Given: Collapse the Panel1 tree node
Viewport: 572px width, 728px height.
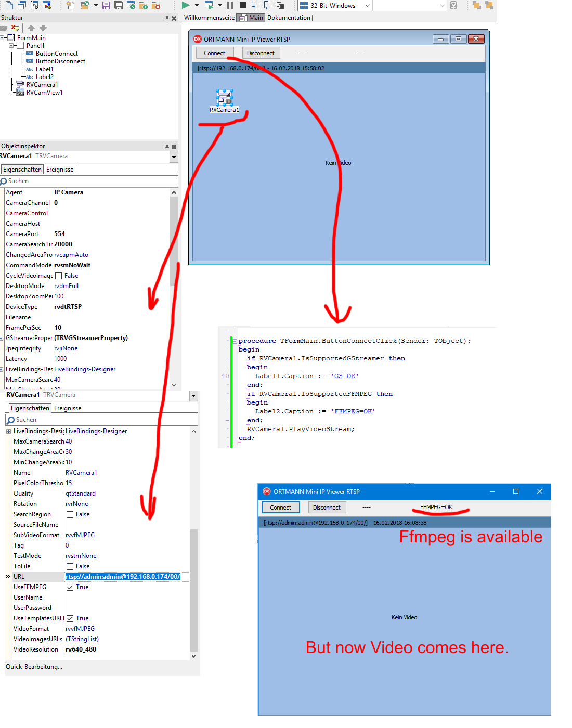Looking at the screenshot, I should click(x=12, y=46).
